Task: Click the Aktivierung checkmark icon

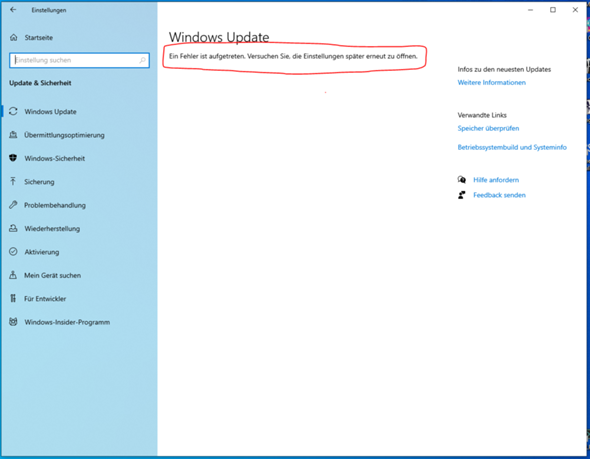Action: click(13, 251)
